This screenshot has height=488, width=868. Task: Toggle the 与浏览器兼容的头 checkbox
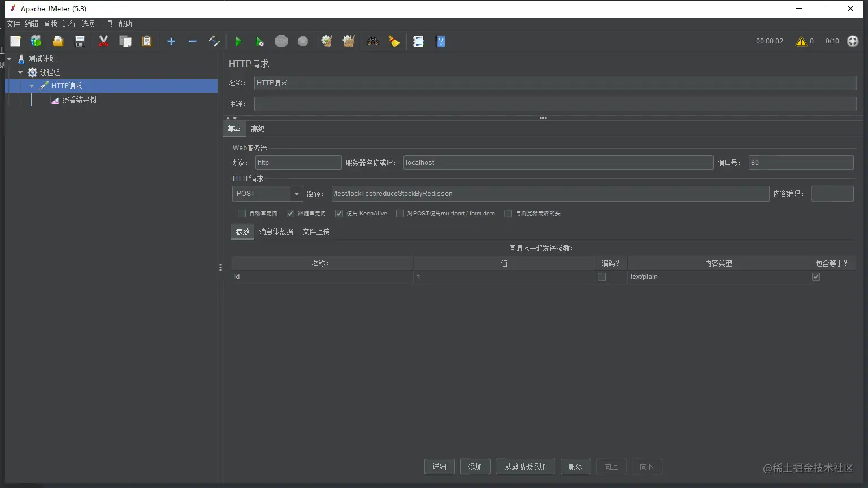pos(508,213)
